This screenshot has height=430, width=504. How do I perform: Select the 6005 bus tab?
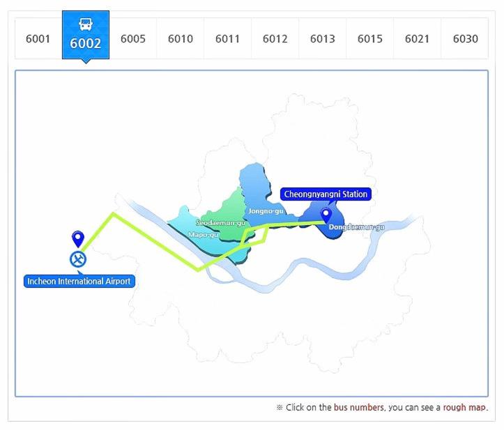[133, 38]
